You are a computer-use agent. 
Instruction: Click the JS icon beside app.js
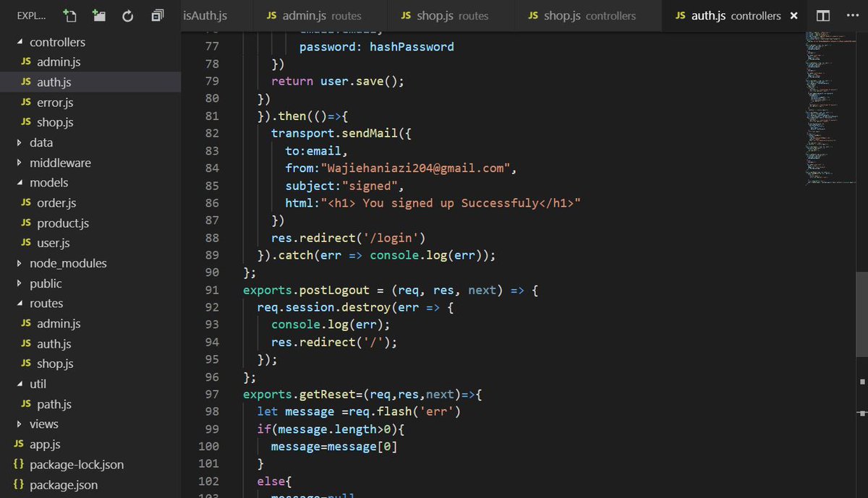coord(18,445)
